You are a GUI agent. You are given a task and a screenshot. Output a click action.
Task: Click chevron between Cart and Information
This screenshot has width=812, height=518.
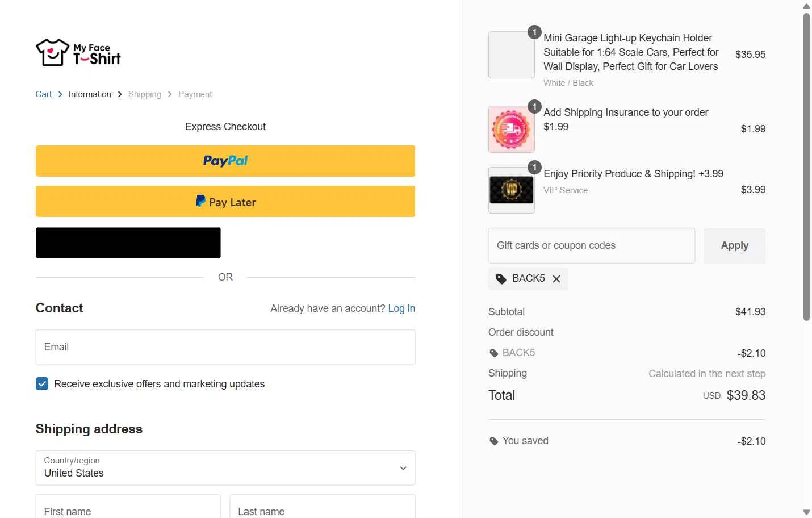click(60, 94)
